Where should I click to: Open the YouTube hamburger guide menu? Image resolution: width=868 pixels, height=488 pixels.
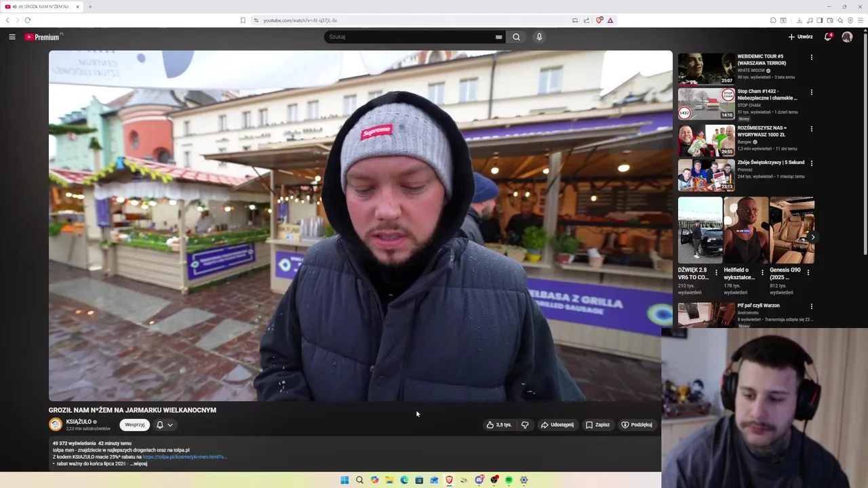[x=12, y=37]
